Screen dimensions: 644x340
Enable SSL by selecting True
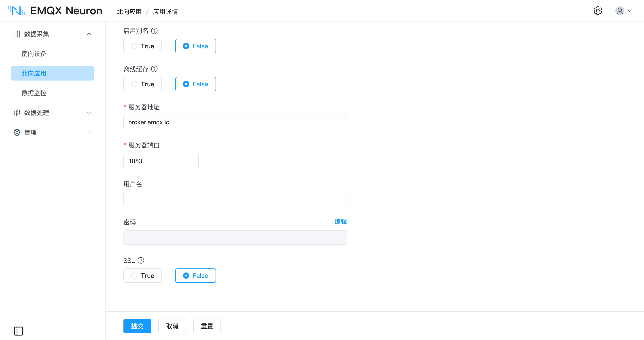pos(142,276)
